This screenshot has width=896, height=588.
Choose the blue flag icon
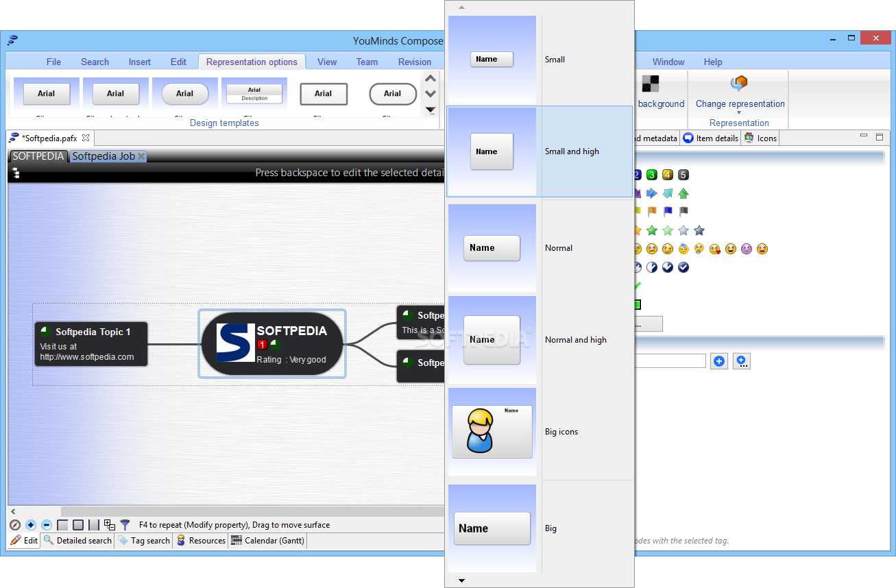click(667, 212)
